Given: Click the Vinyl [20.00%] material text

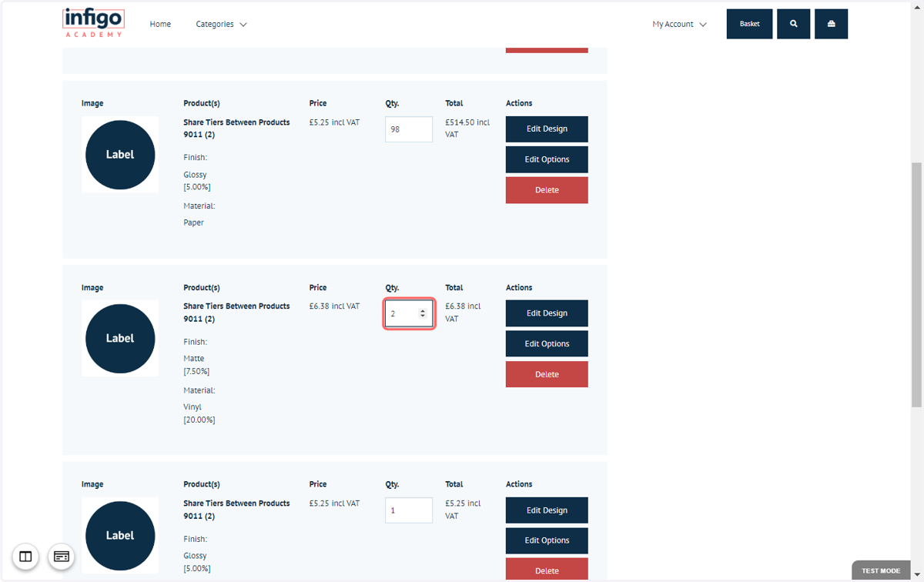Looking at the screenshot, I should (x=199, y=413).
